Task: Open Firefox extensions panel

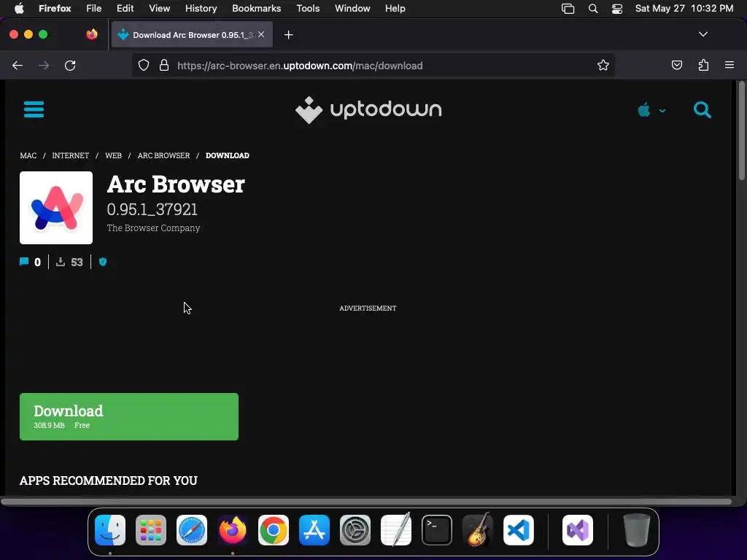Action: click(x=703, y=65)
